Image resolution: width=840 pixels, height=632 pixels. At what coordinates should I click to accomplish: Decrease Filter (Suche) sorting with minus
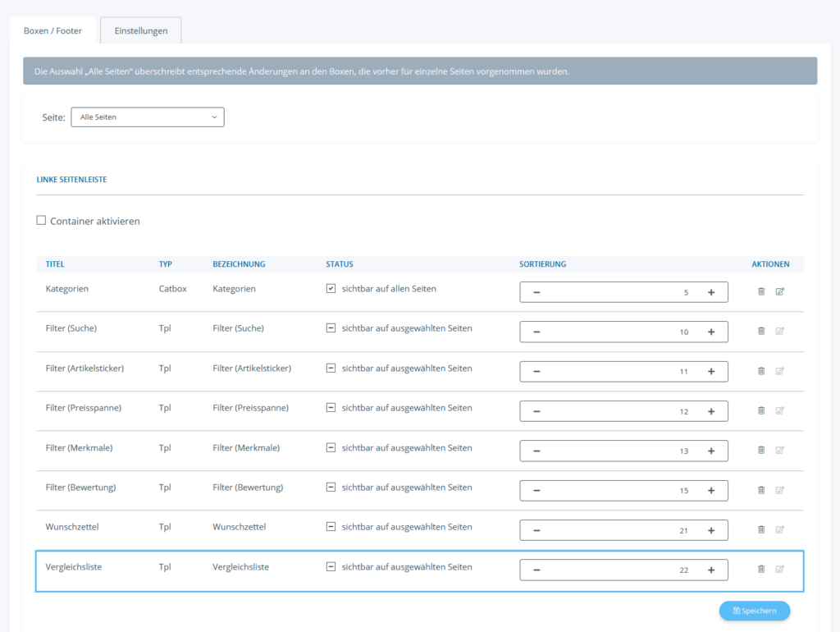point(537,332)
